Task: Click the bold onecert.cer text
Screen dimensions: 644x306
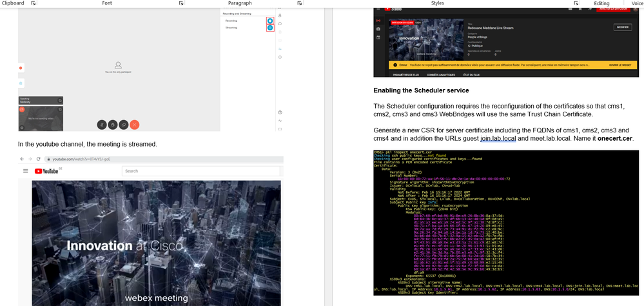Action: (x=615, y=139)
